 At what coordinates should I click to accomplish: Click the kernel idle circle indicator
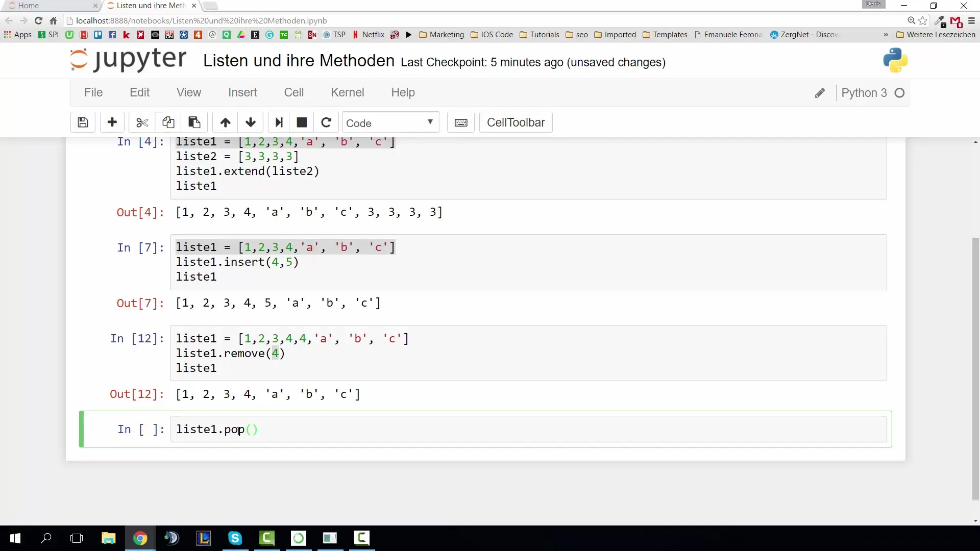click(x=900, y=93)
